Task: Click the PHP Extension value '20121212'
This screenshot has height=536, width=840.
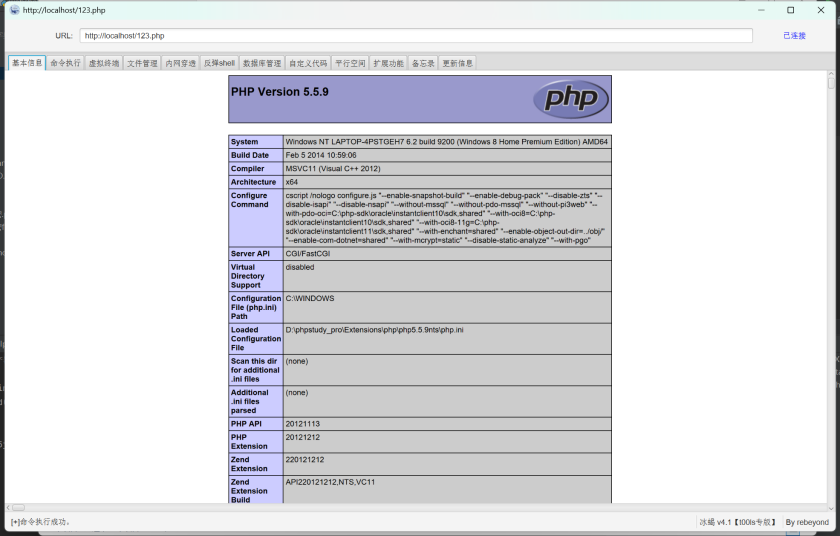Action: (x=303, y=437)
